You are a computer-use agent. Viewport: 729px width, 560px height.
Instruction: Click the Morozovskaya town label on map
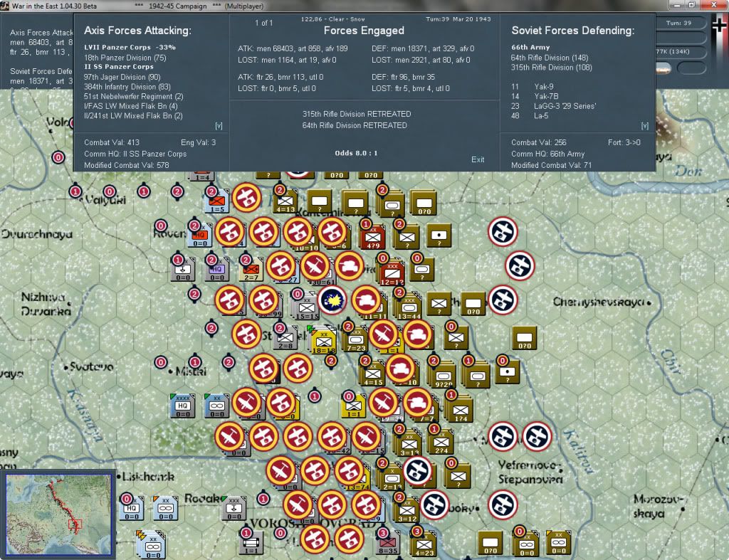(657, 507)
